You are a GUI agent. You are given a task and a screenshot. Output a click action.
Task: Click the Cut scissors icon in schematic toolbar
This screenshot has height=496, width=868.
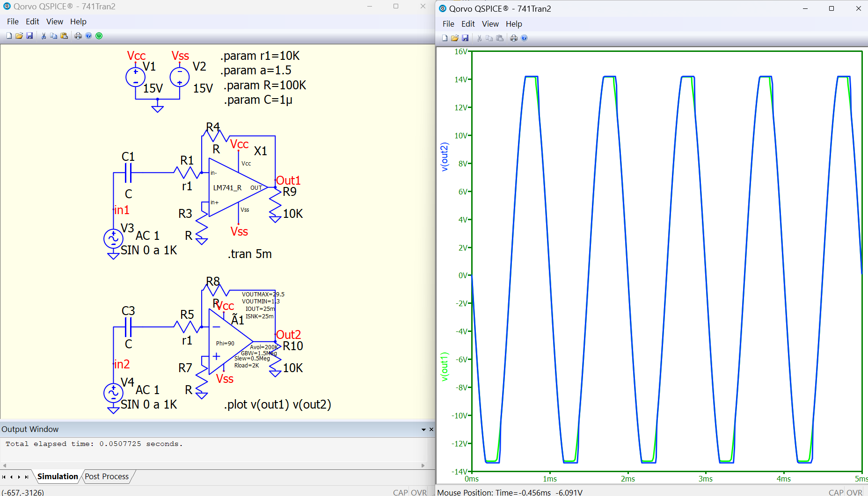coord(44,36)
